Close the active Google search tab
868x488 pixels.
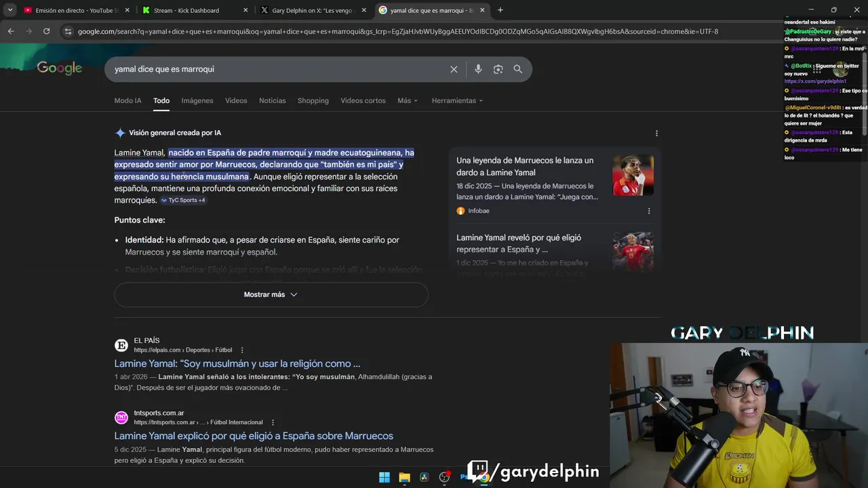pos(482,10)
